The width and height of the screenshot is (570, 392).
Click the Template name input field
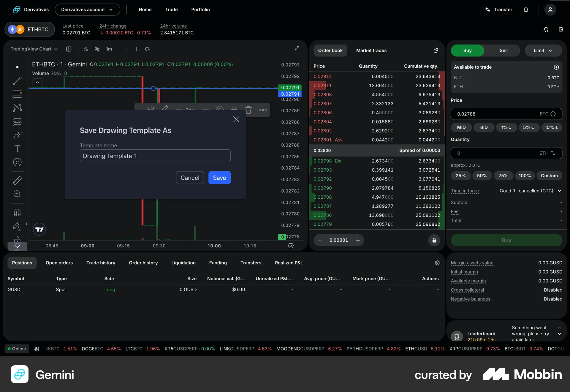(155, 156)
